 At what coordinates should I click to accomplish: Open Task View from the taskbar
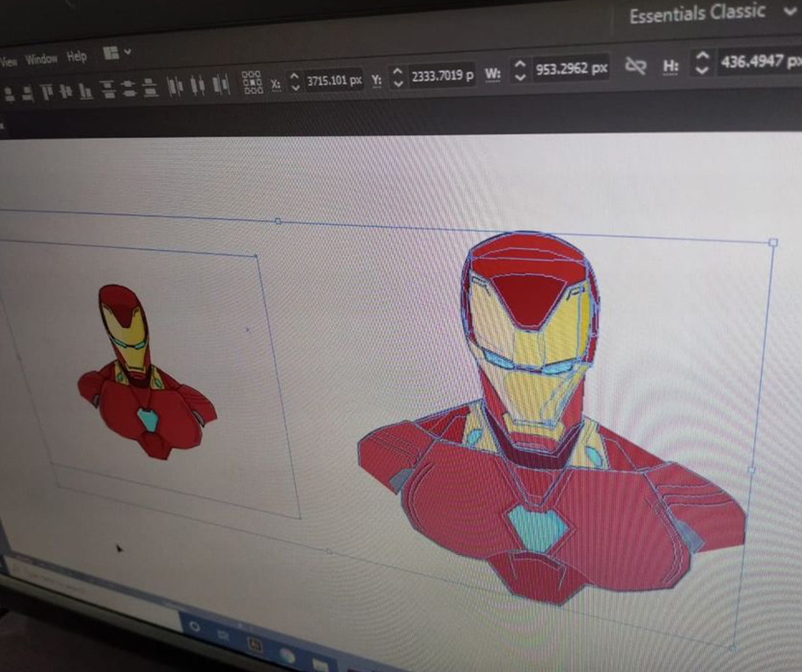pos(224,634)
